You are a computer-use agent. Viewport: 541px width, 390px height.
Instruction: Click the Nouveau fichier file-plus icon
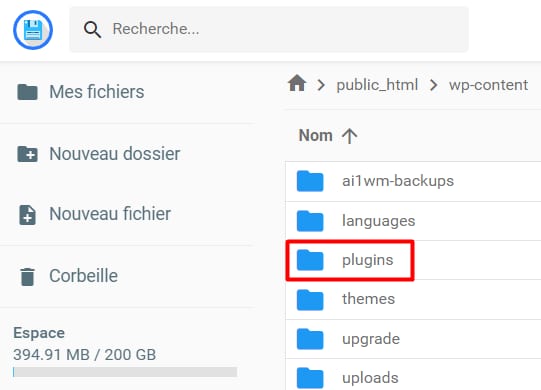(27, 215)
